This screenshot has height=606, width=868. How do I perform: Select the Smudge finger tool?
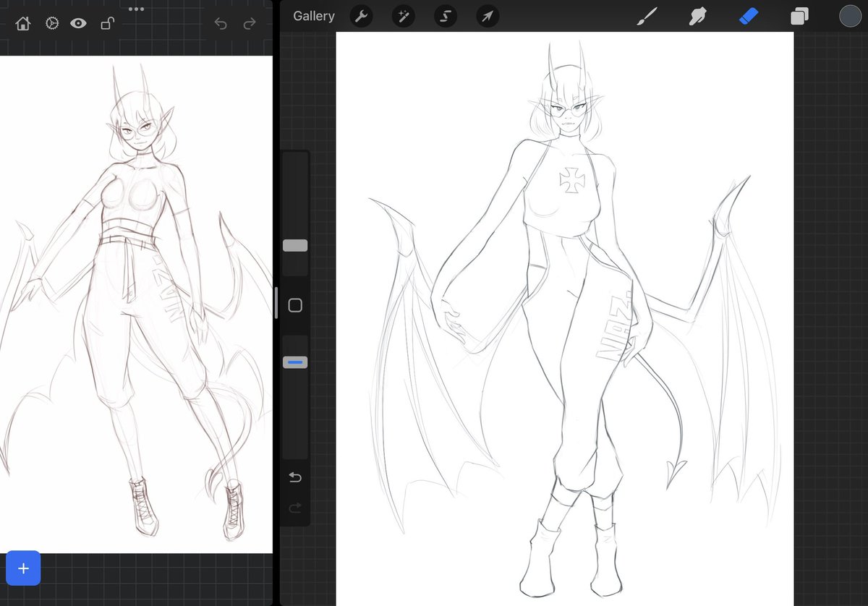[x=697, y=16]
